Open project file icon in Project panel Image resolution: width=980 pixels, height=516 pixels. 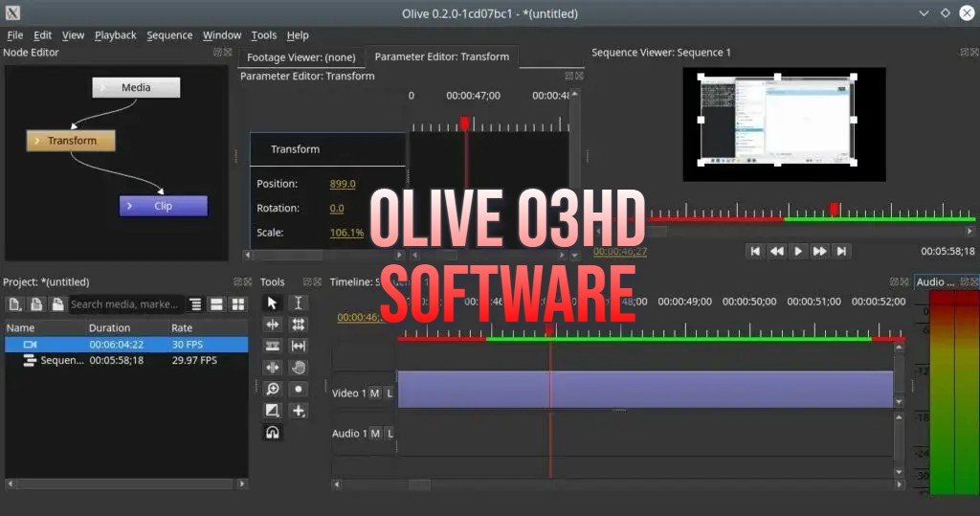(x=37, y=304)
